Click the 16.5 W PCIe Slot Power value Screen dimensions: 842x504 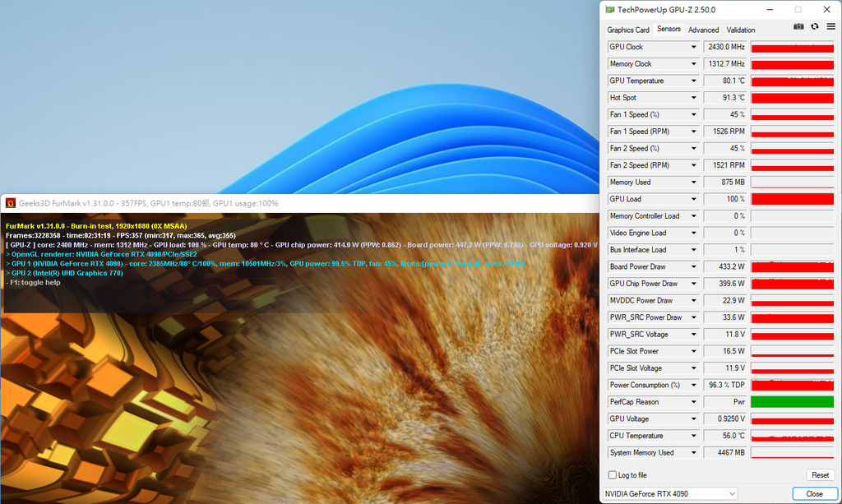[725, 352]
